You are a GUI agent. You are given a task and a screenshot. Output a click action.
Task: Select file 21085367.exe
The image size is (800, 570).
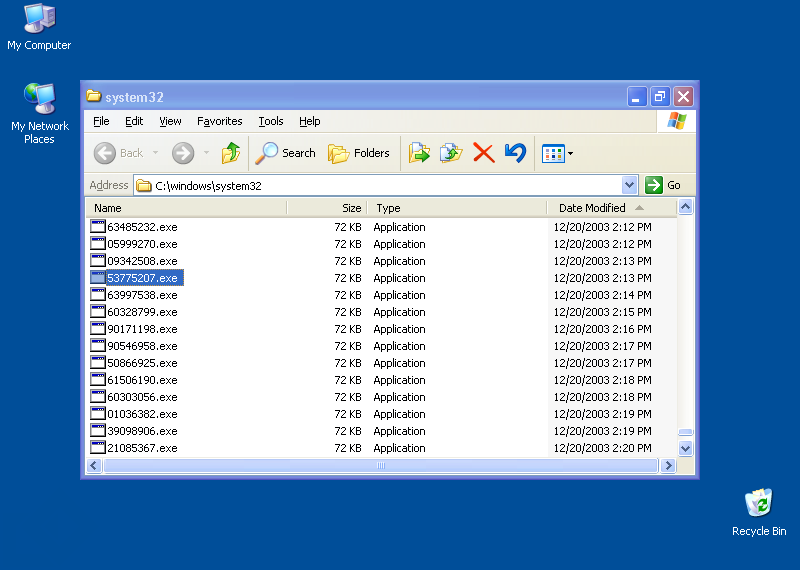coord(142,448)
